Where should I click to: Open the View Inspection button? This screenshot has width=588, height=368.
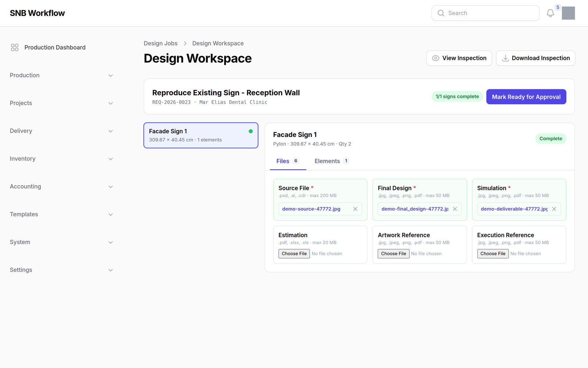tap(459, 58)
